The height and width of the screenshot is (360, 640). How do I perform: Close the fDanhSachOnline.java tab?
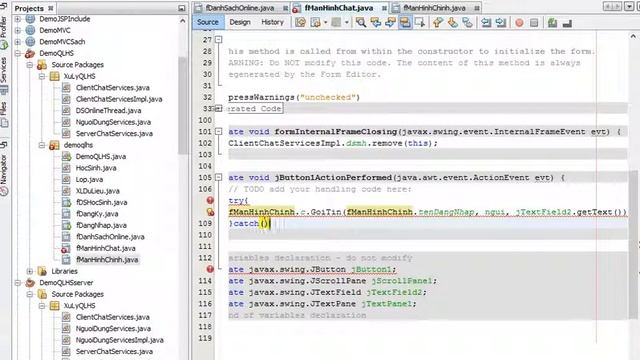tap(285, 9)
